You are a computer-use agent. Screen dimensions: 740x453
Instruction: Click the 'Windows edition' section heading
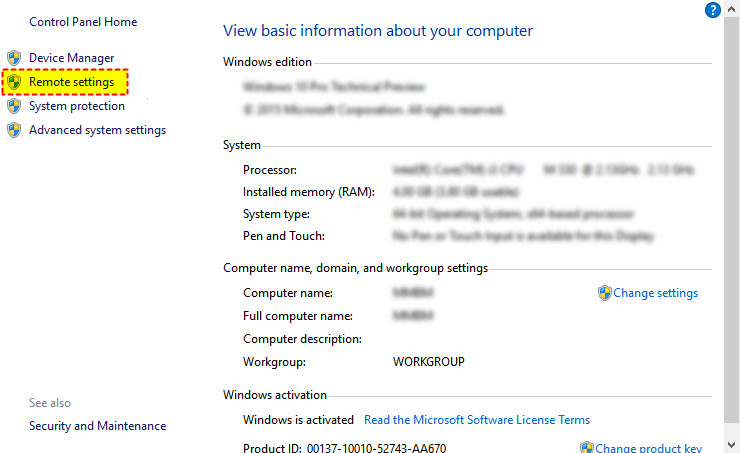pos(267,62)
